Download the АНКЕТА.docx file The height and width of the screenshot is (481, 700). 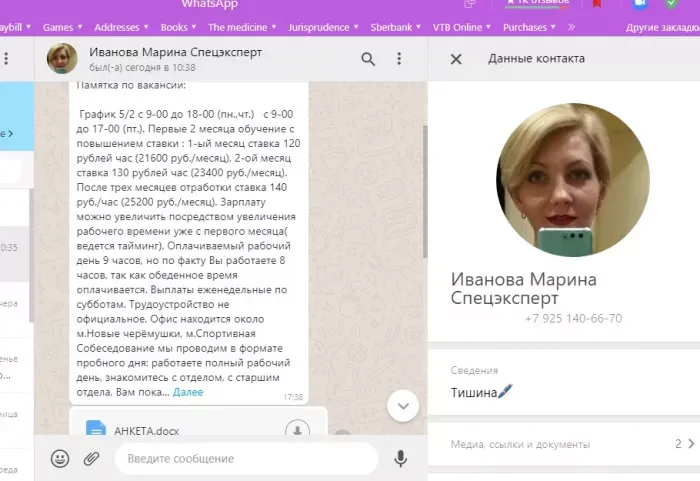[x=297, y=430]
